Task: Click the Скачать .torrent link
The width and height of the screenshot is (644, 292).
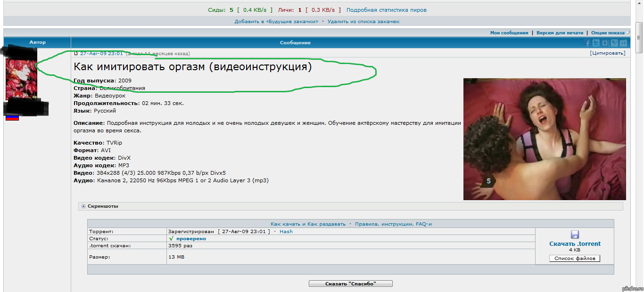Action: pyautogui.click(x=575, y=244)
